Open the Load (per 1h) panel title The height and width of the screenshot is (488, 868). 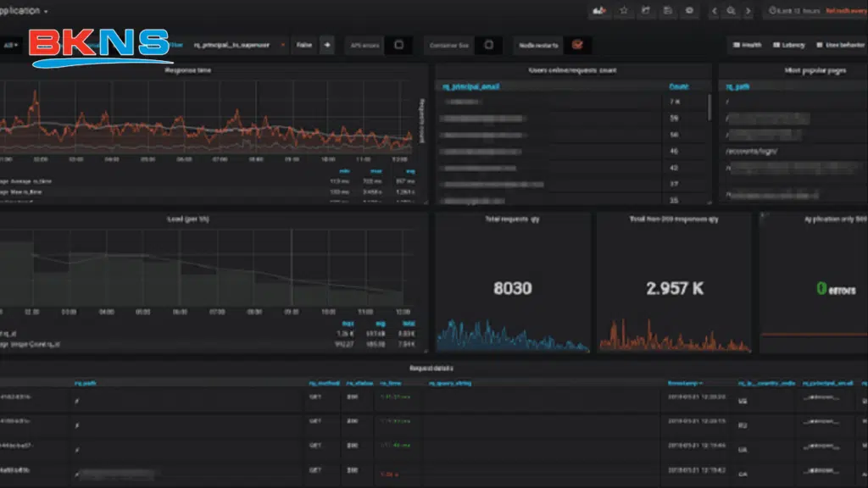[187, 219]
